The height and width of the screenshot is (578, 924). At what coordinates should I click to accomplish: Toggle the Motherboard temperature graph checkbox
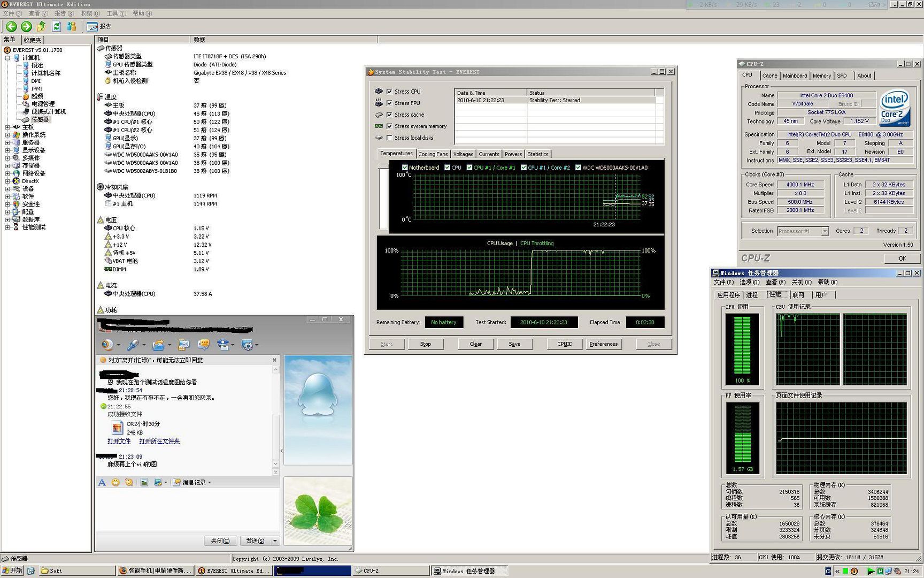click(x=405, y=168)
